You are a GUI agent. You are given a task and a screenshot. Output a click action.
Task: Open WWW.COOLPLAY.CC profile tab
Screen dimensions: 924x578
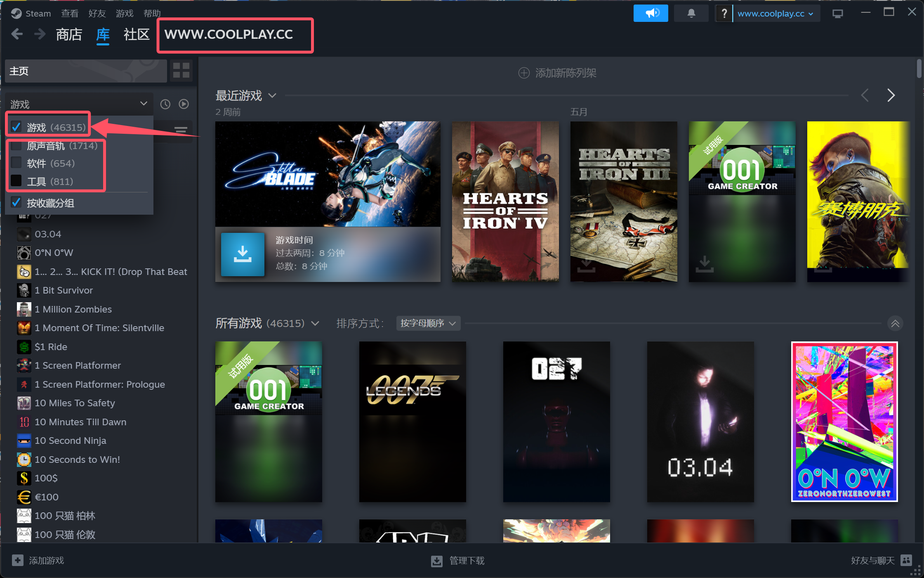point(229,34)
